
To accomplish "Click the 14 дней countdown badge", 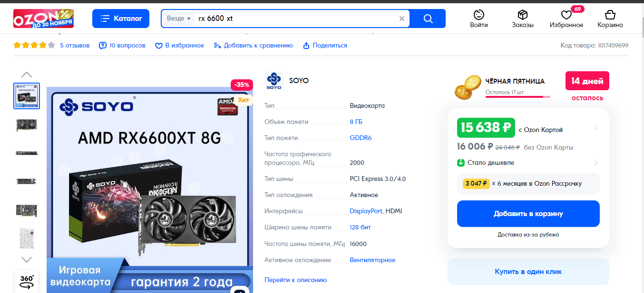I will click(587, 81).
